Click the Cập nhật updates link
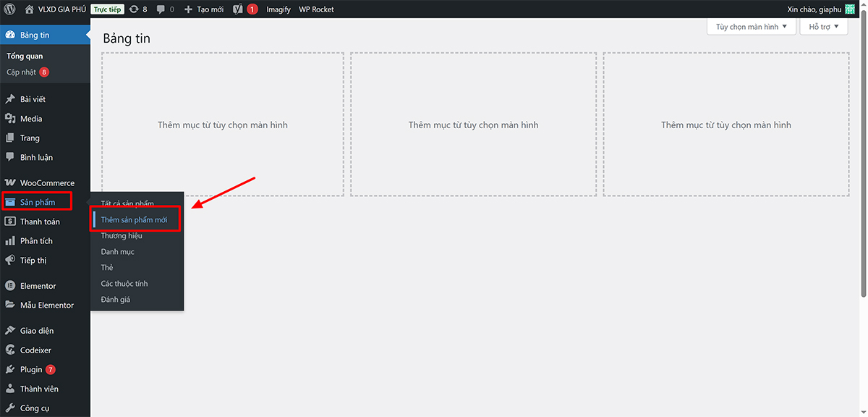Screen dimensions: 868x417 (x=22, y=72)
